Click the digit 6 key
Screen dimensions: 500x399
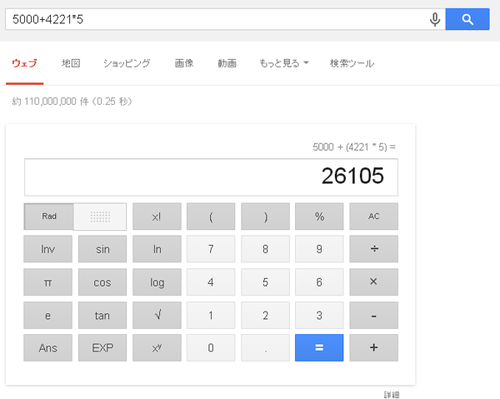click(319, 282)
